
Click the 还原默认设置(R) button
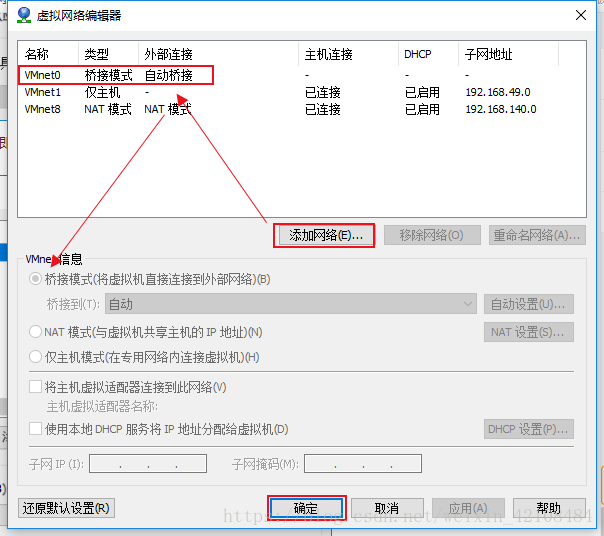(x=66, y=508)
